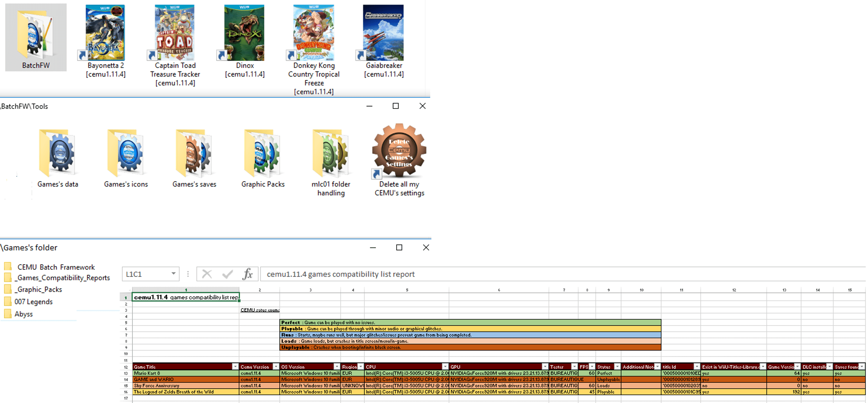The width and height of the screenshot is (868, 403).
Task: Open the Game Version column filter dropdown
Action: click(x=797, y=367)
